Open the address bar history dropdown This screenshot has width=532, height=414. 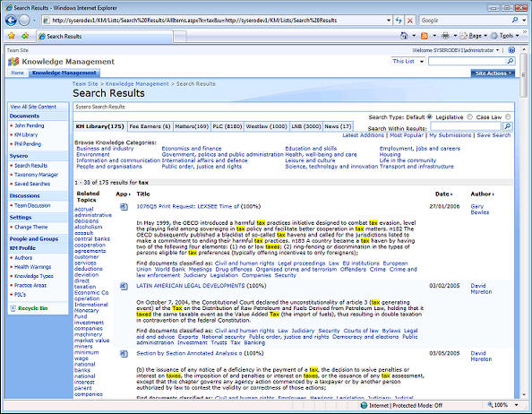pyautogui.click(x=389, y=21)
